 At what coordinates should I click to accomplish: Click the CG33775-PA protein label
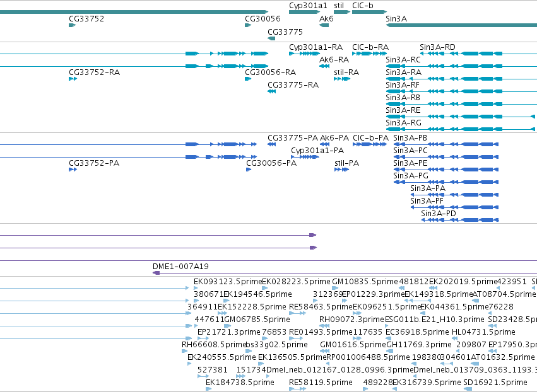[293, 138]
